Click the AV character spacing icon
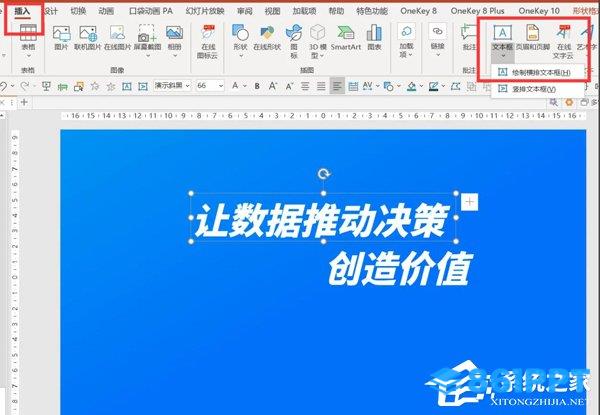 367,86
